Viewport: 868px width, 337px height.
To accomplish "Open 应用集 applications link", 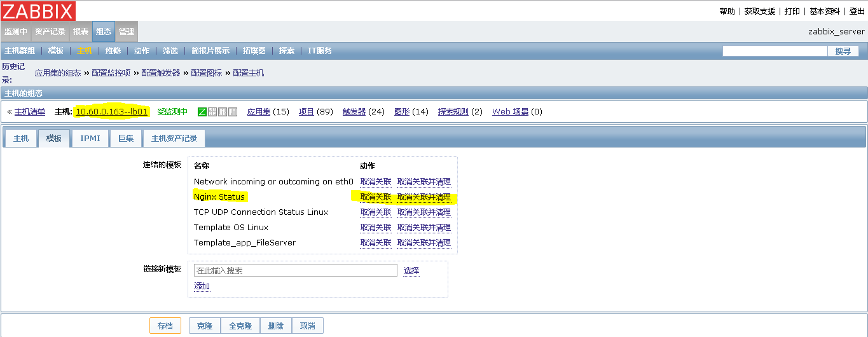I will coord(259,112).
